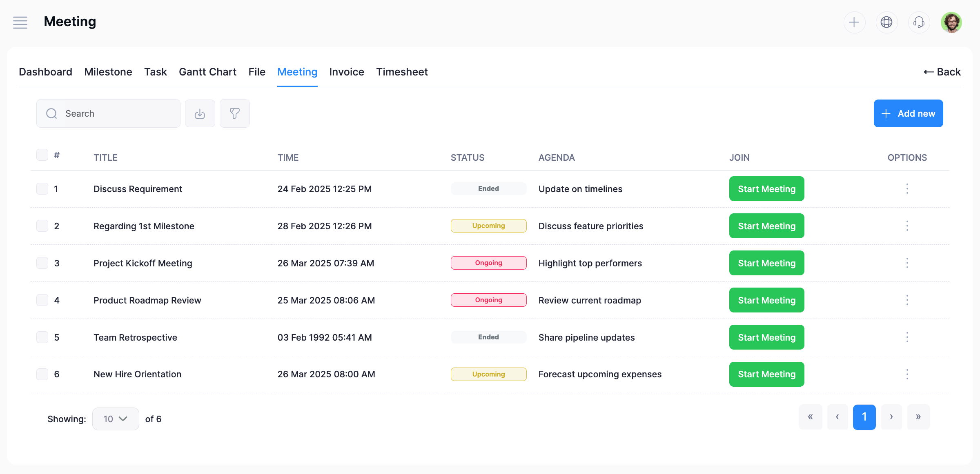The width and height of the screenshot is (980, 474).
Task: Open options kebab for Product Roadmap Review
Action: tap(907, 300)
